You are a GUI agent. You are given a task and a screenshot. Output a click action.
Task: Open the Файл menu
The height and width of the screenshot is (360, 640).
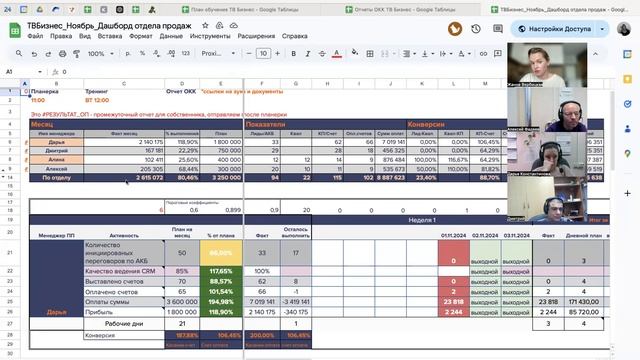[x=35, y=36]
